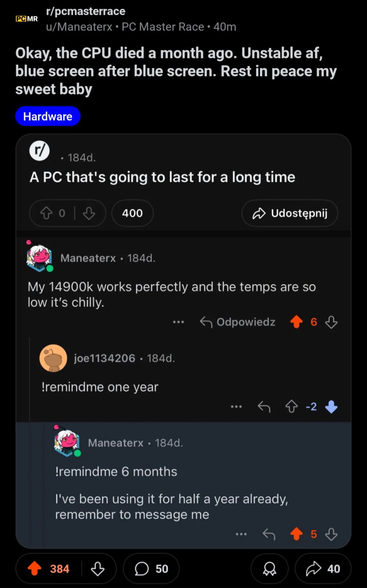Open the overflow menu on Maneaterx's first comment
This screenshot has width=367, height=588.
[x=178, y=322]
